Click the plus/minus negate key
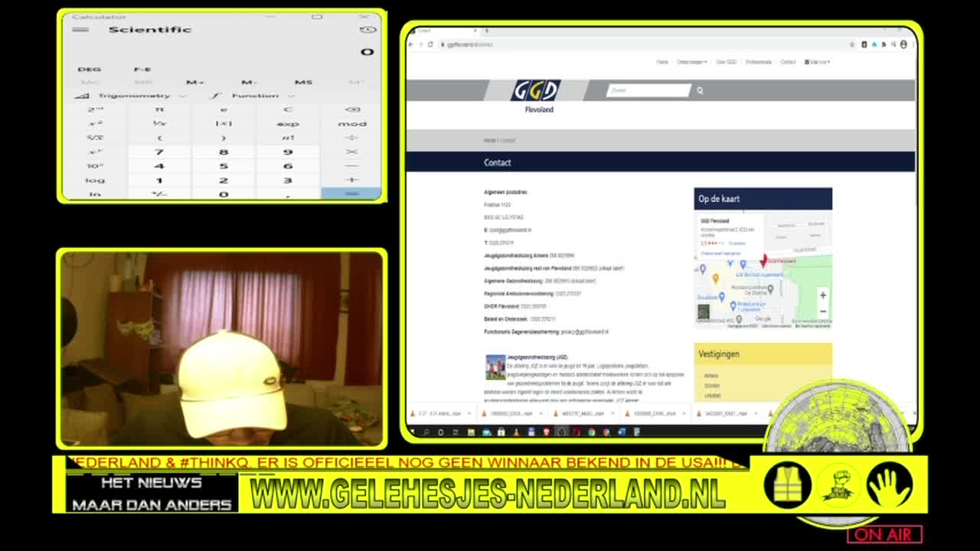The height and width of the screenshot is (551, 980). [x=159, y=194]
